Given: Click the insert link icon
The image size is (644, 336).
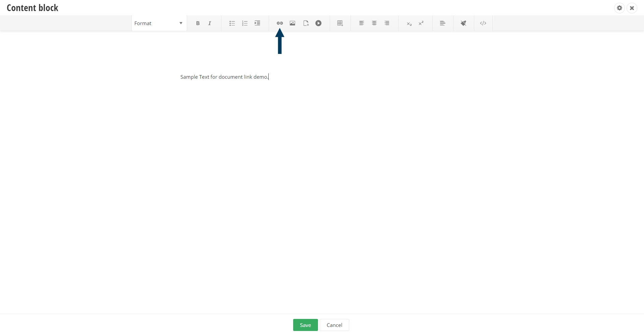Looking at the screenshot, I should click(280, 23).
